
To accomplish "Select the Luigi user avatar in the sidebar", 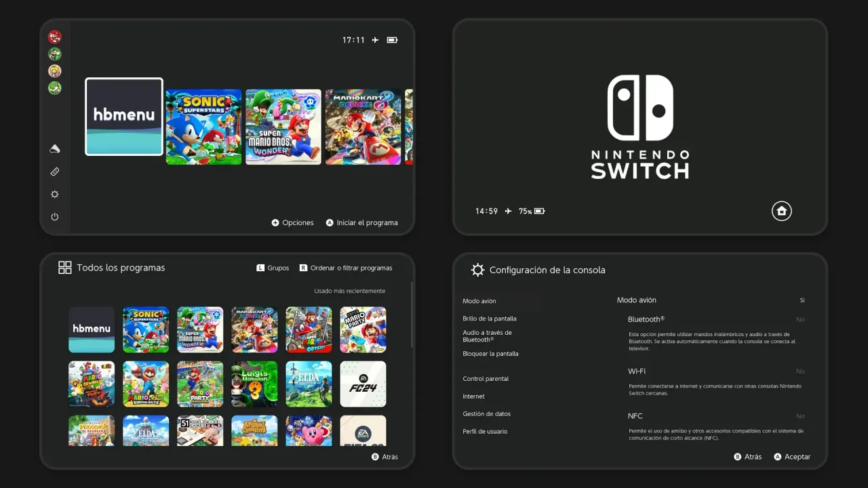I will tap(55, 54).
